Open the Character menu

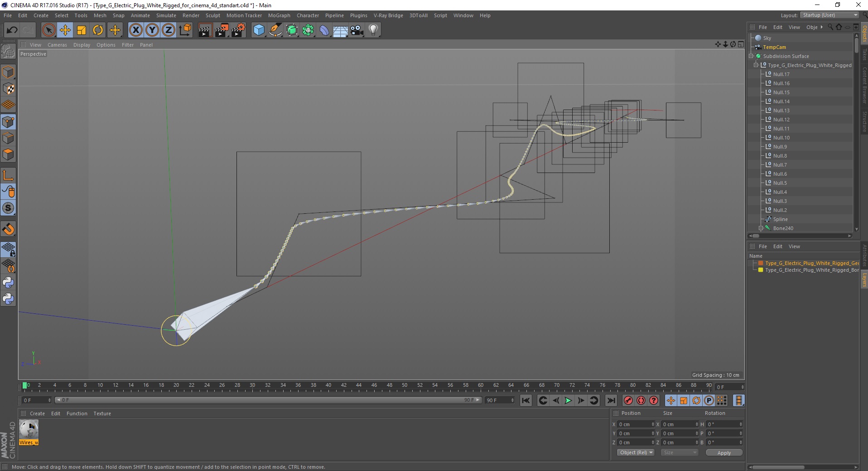(308, 15)
